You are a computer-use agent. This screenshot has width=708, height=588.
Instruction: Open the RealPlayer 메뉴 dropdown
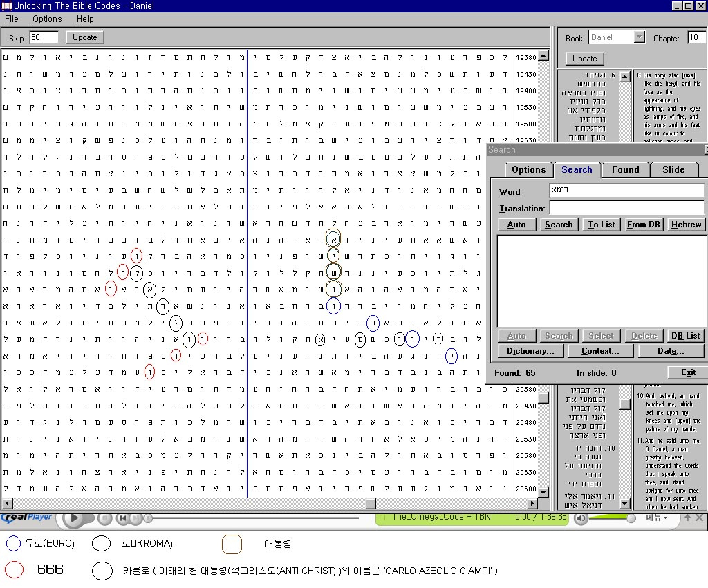click(657, 518)
